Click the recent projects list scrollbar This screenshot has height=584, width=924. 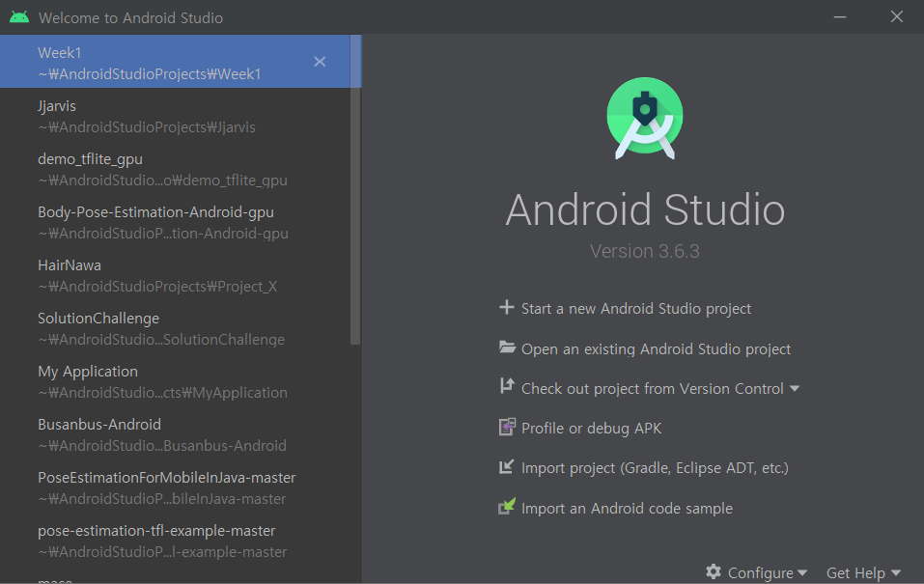(x=355, y=189)
